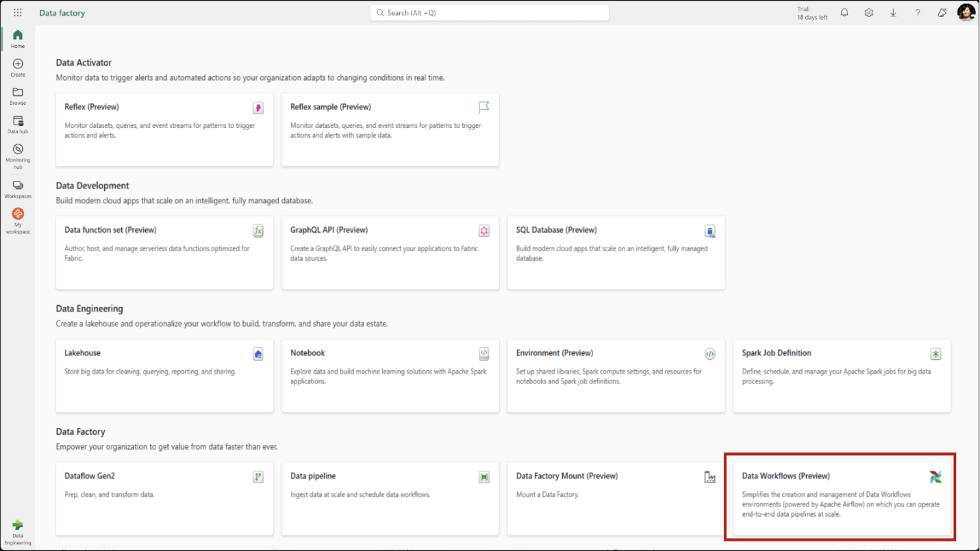Click the Data Workflows Airflow pinwheel icon
Image resolution: width=980 pixels, height=551 pixels.
point(935,477)
